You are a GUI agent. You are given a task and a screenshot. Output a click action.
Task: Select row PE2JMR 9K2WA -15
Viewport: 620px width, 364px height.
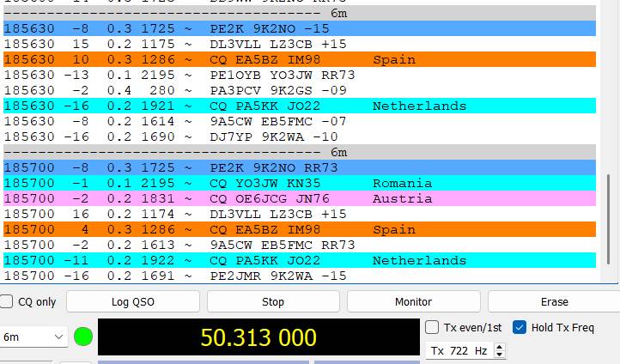300,276
